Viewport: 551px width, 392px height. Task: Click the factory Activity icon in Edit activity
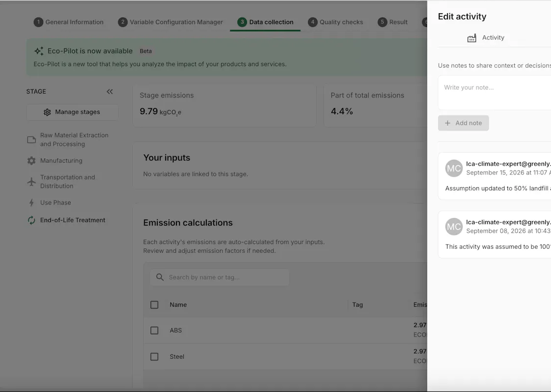[x=472, y=38]
